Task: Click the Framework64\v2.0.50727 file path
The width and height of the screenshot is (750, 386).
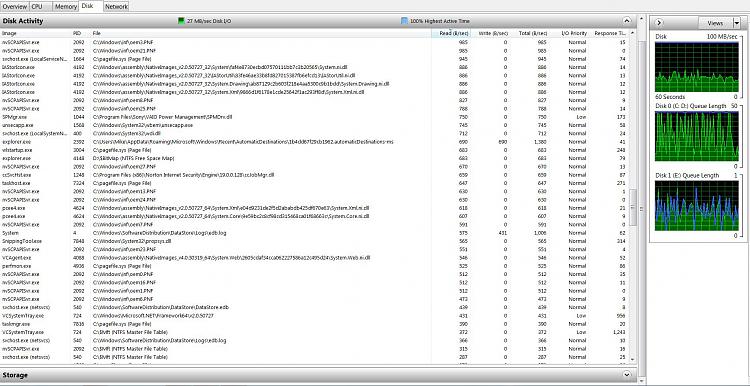Action: click(x=153, y=316)
